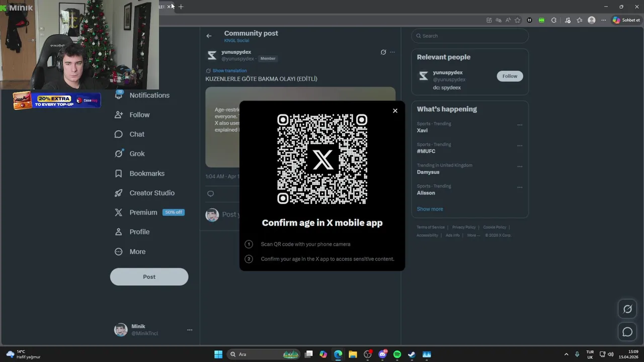Close the age confirmation QR popup

395,111
